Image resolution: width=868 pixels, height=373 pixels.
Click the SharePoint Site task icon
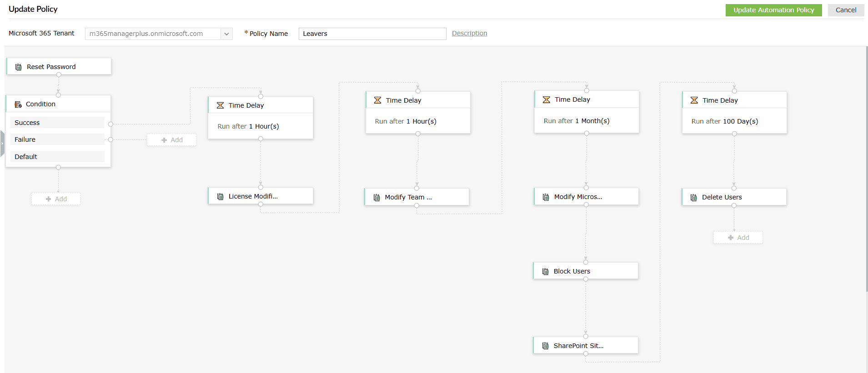(x=546, y=346)
